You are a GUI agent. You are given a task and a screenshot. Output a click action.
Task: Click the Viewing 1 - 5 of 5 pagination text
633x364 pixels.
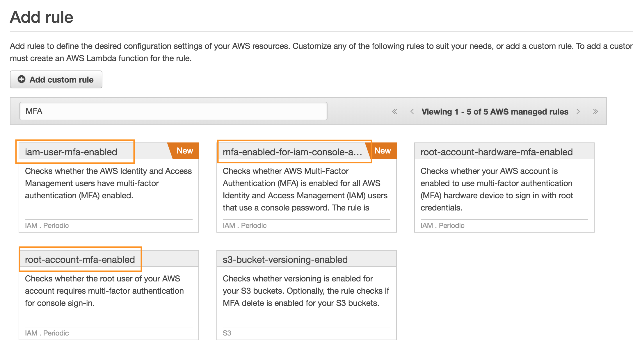[x=495, y=112]
